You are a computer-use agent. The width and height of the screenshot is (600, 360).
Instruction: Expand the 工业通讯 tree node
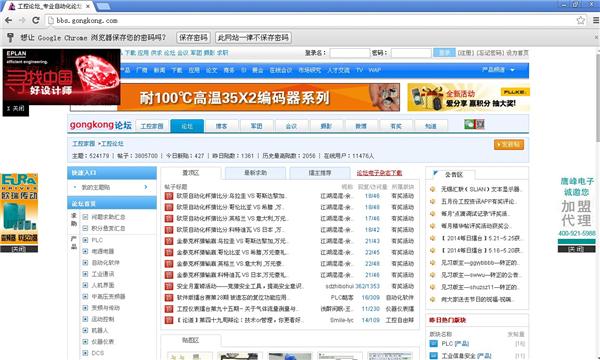[x=85, y=274]
